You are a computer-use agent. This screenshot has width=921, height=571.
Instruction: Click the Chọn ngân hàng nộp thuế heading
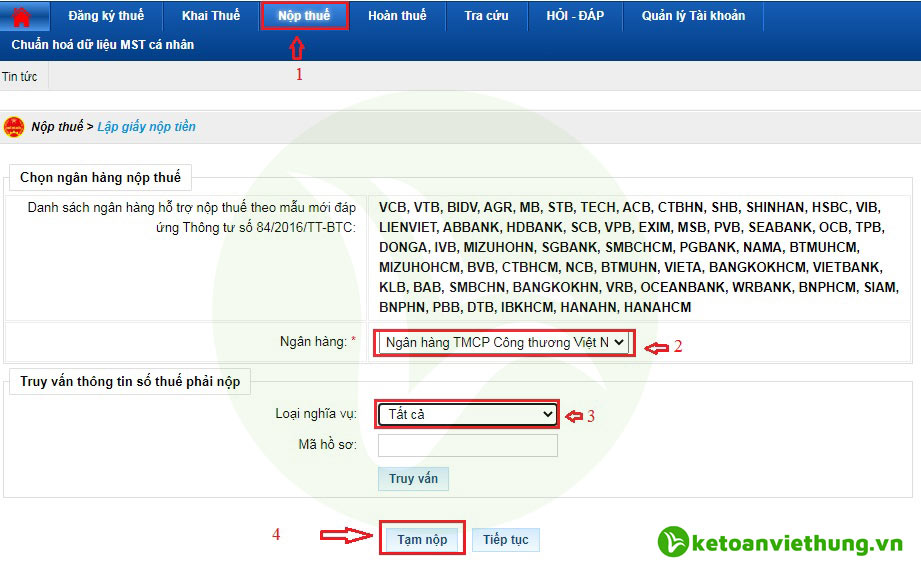click(x=100, y=177)
